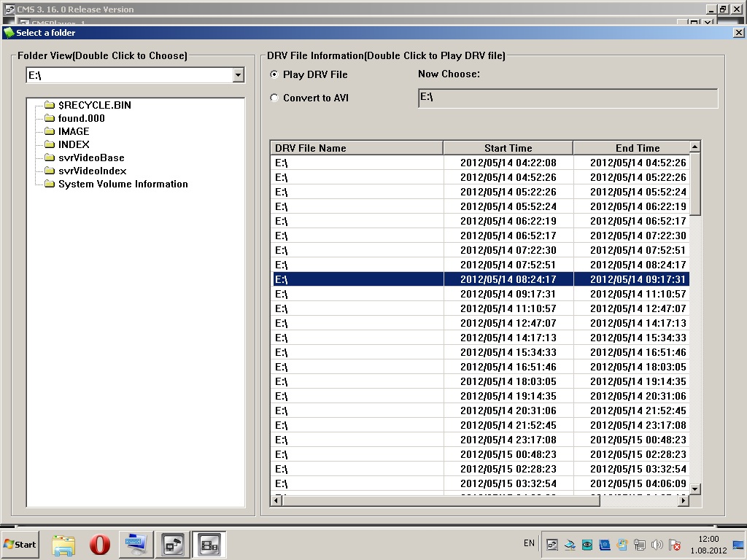Click the CMSPlayer filmstrip taskbar icon
Screen dimensions: 747x560
(209, 544)
